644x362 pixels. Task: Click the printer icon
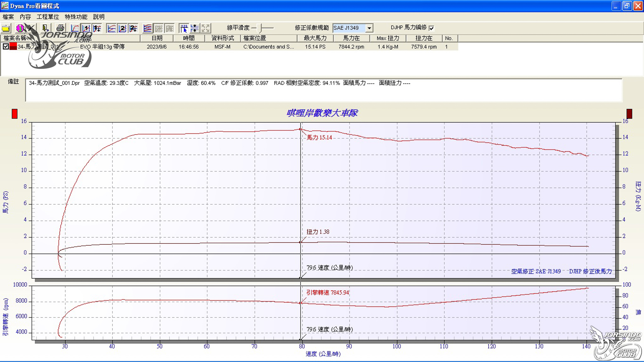[60, 28]
